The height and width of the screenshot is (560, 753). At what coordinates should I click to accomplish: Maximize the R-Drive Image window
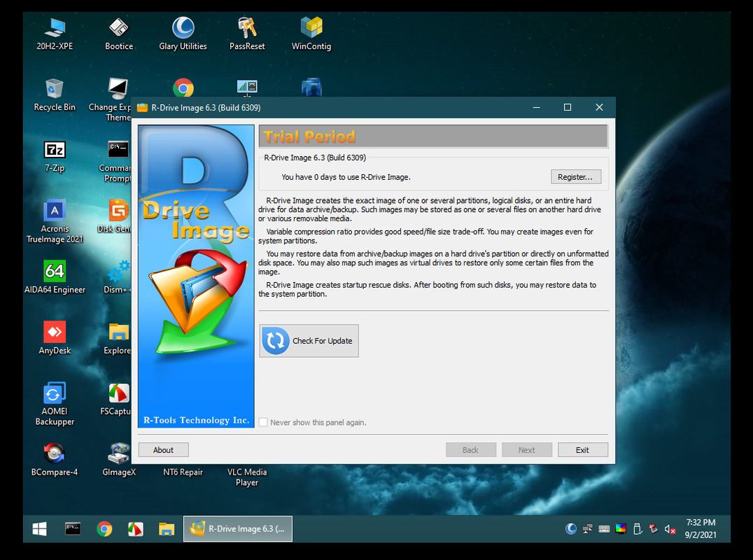pyautogui.click(x=567, y=107)
